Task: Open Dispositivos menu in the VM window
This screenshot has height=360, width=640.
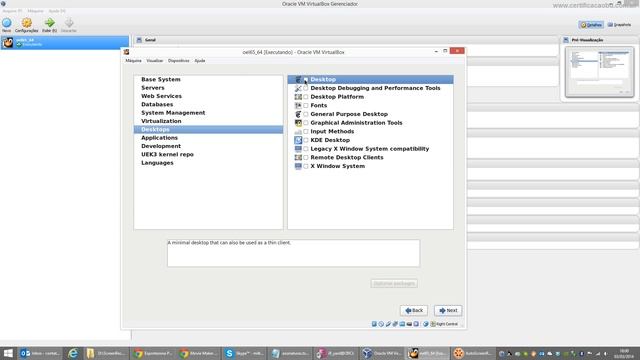Action: click(x=178, y=60)
